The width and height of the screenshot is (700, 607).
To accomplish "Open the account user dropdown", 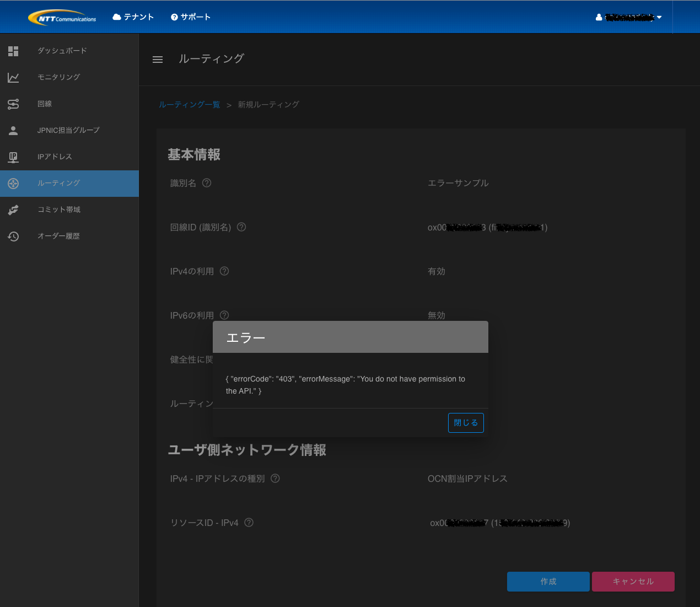I will [628, 17].
